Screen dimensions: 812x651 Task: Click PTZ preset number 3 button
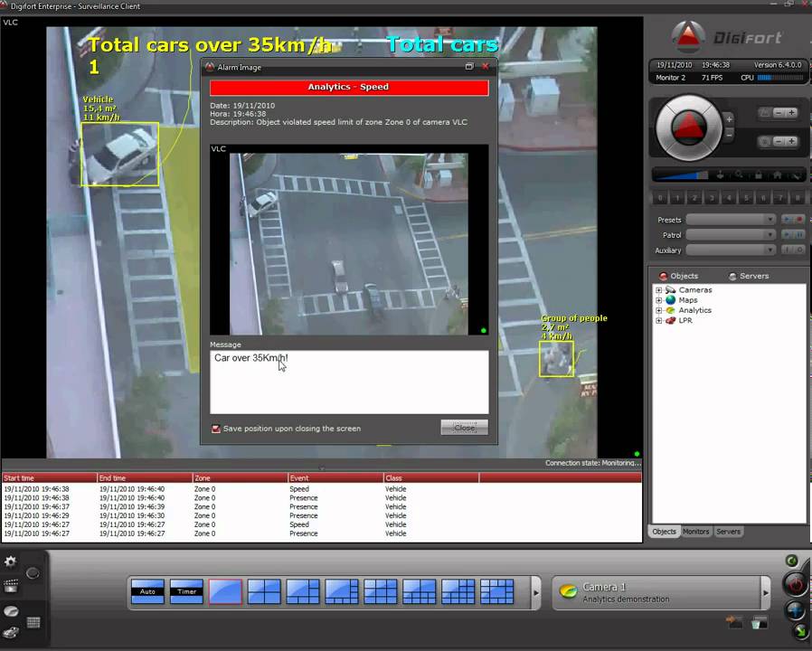pyautogui.click(x=712, y=198)
